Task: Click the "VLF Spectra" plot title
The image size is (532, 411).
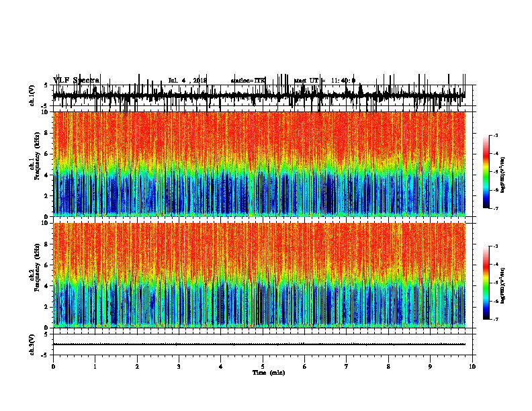Action: 77,81
